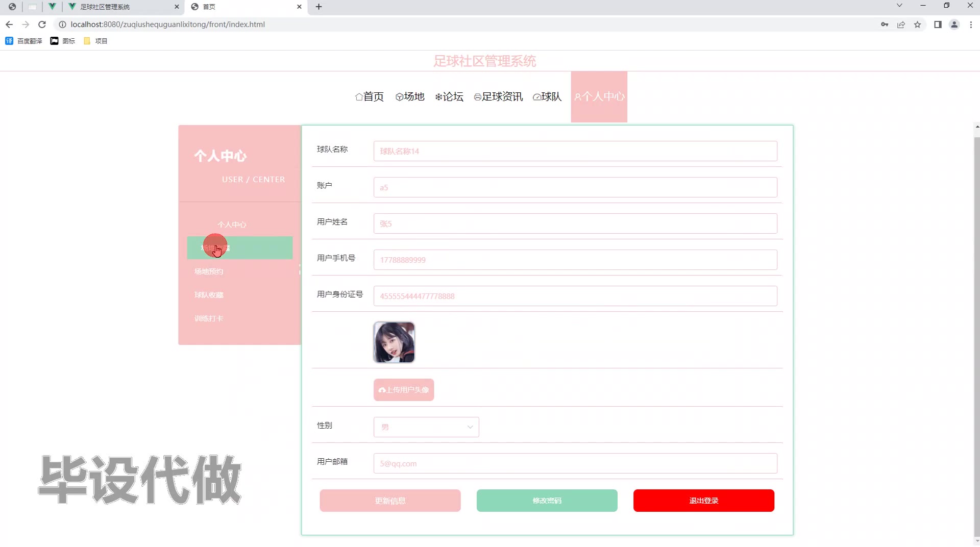The width and height of the screenshot is (980, 547).
Task: Click the 用户姓名 text field
Action: click(575, 223)
